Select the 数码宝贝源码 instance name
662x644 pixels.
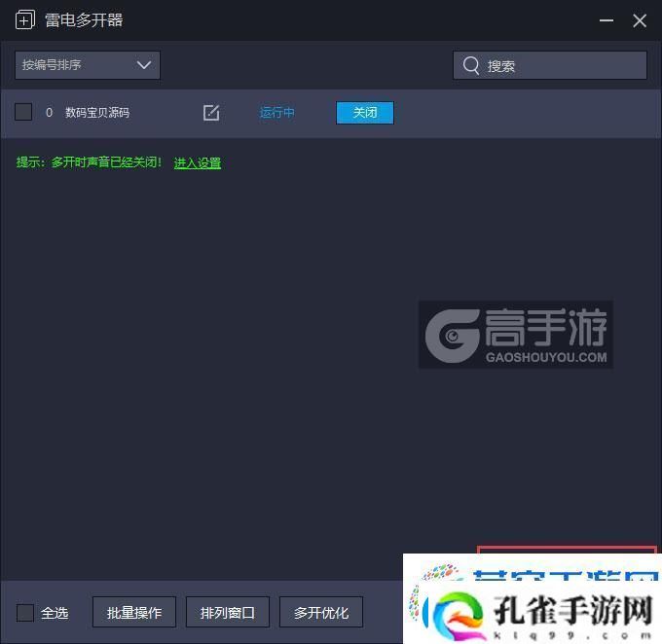click(x=97, y=112)
